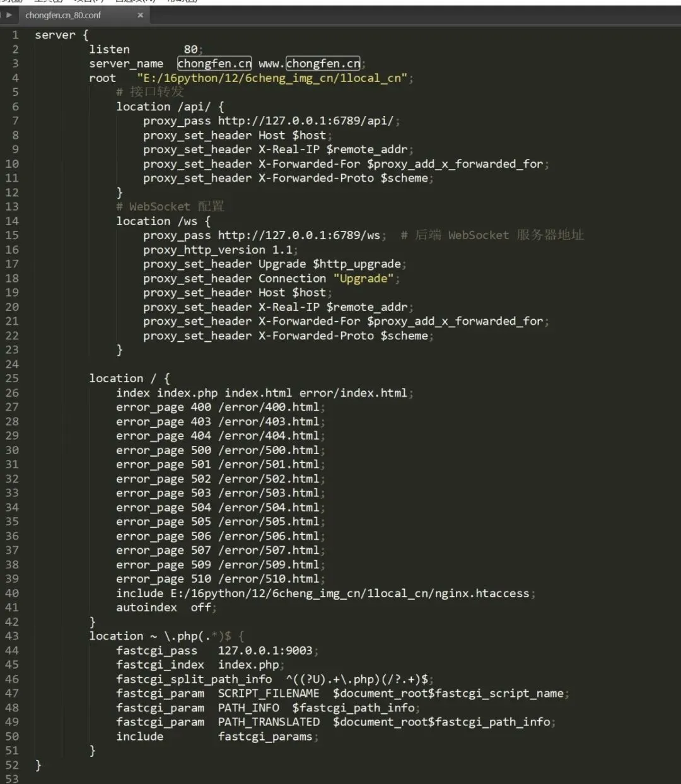The image size is (681, 784).
Task: Place cursor on 'location /api/' line
Action: coord(169,107)
